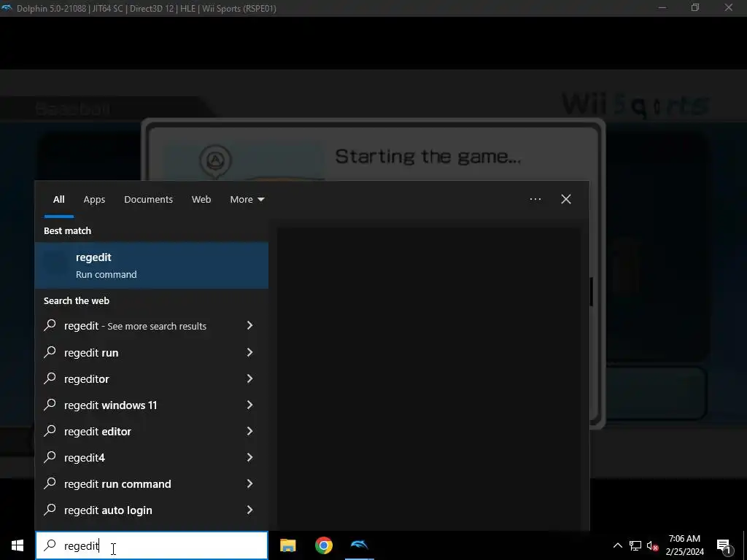This screenshot has width=747, height=560.
Task: Open File Explorer from the taskbar
Action: 287,545
